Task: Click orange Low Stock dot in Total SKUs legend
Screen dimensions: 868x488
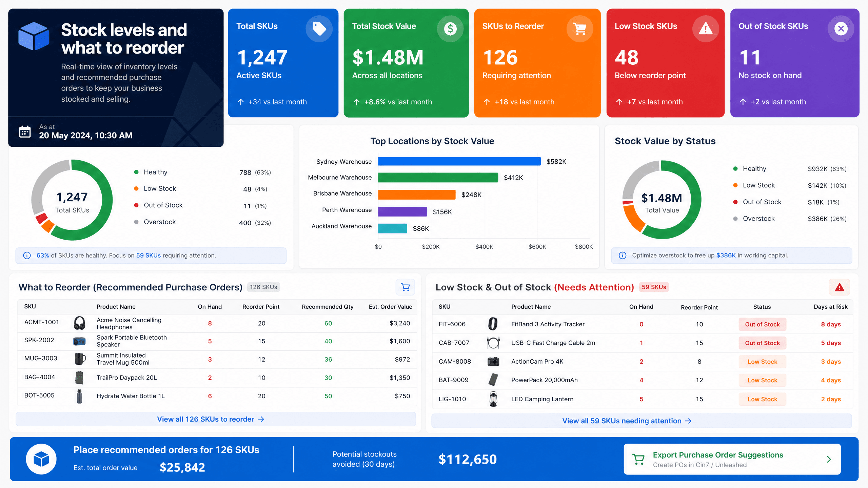Action: (x=136, y=188)
